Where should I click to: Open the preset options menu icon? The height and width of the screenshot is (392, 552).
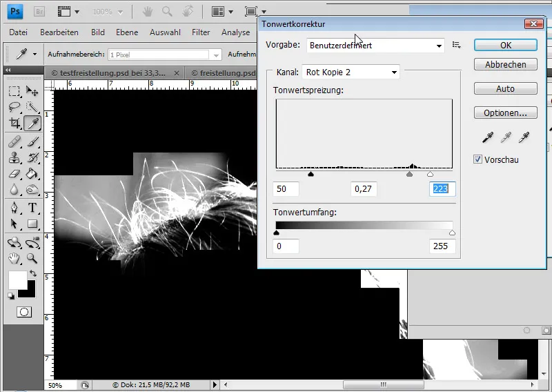(x=457, y=45)
